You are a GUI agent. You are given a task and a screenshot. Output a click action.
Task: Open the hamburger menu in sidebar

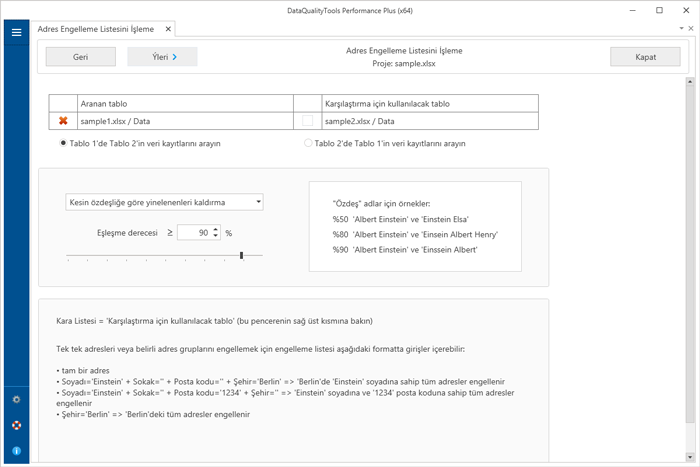[x=17, y=32]
